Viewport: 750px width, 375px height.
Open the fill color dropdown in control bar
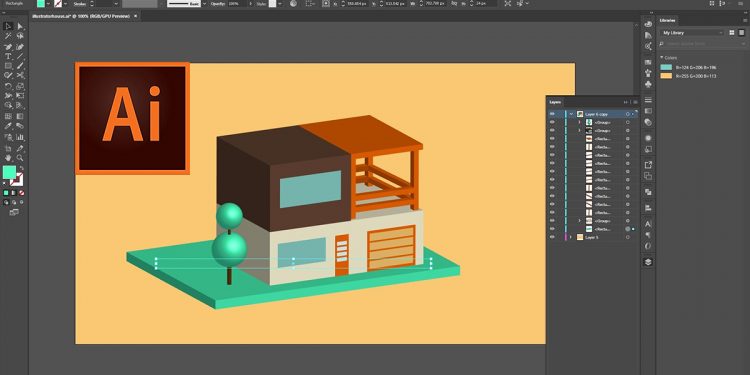pos(48,3)
